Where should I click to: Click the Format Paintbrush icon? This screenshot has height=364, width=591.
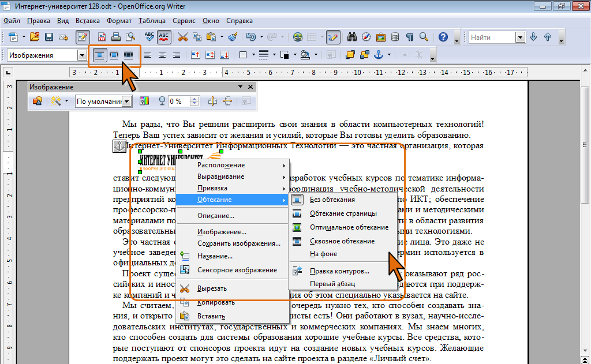coord(233,37)
